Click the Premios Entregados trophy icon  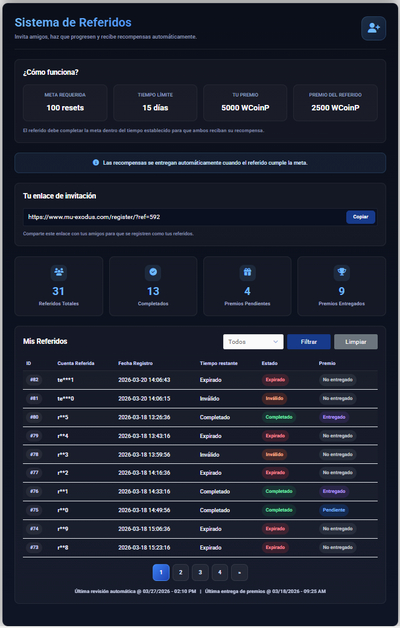(342, 272)
